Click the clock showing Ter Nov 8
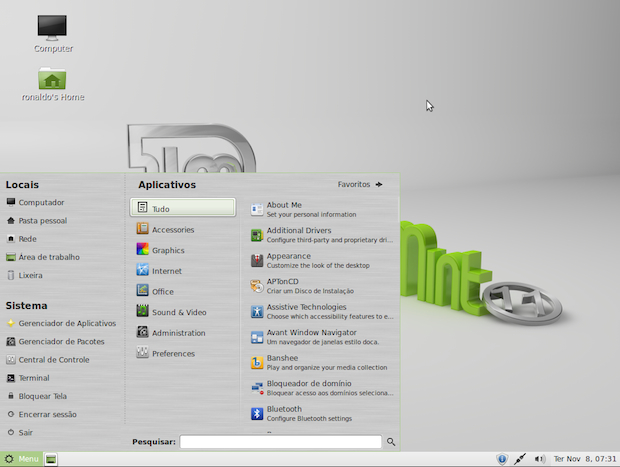This screenshot has height=467, width=620. [585, 459]
